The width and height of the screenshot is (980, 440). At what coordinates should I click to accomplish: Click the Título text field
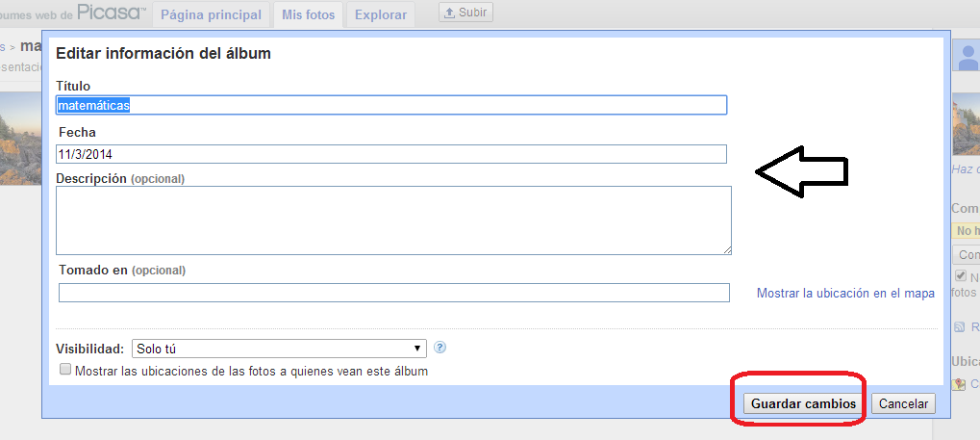(x=391, y=105)
